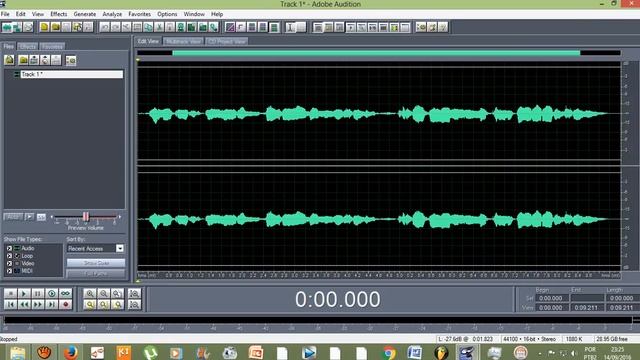This screenshot has height=360, width=640.
Task: Open the Options menu
Action: coord(167,14)
